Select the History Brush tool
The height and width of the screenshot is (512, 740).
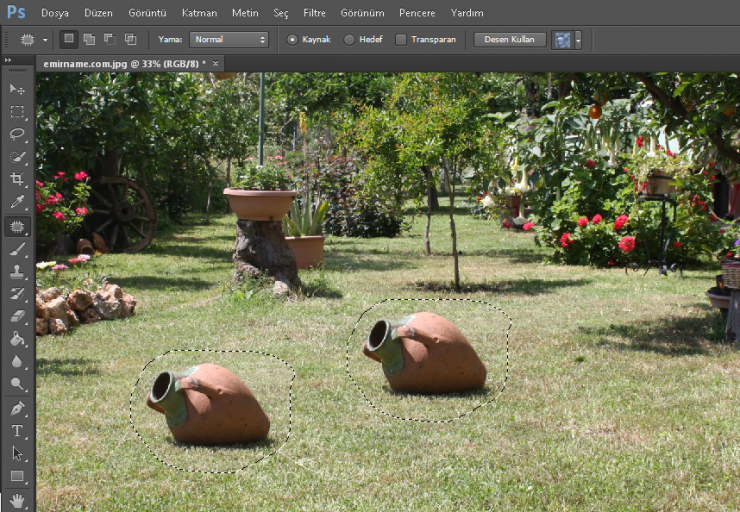click(x=17, y=294)
